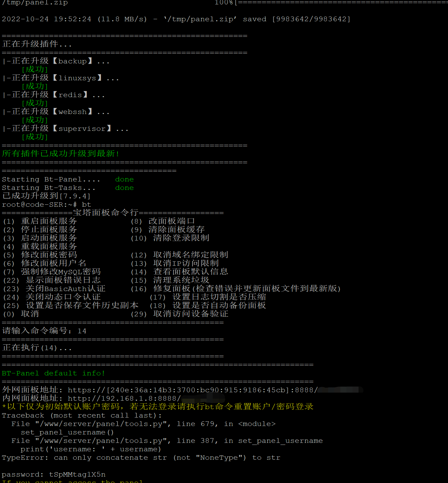
Task: Click option (10) 清除登录限制
Action: click(170, 238)
